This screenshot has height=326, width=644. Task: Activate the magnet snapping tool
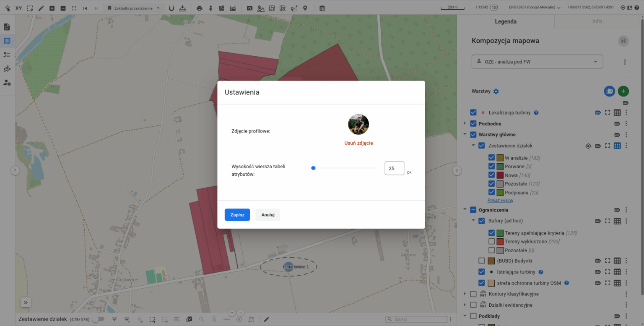pos(171,8)
